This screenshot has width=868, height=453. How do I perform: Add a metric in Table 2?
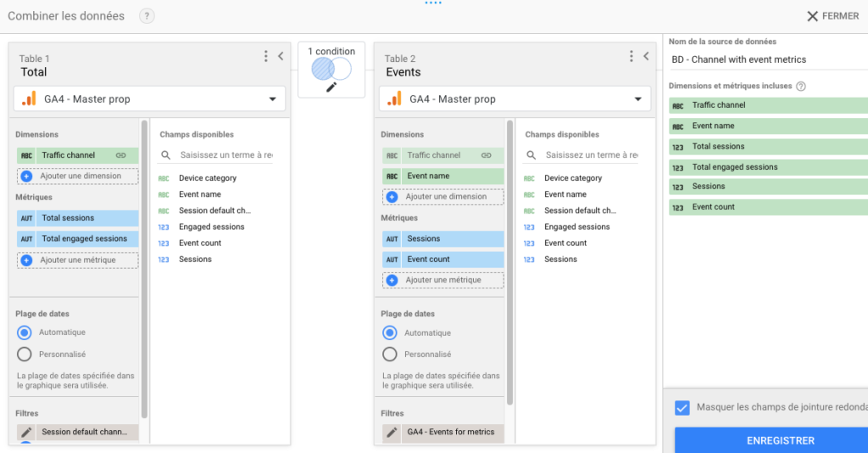coord(442,280)
